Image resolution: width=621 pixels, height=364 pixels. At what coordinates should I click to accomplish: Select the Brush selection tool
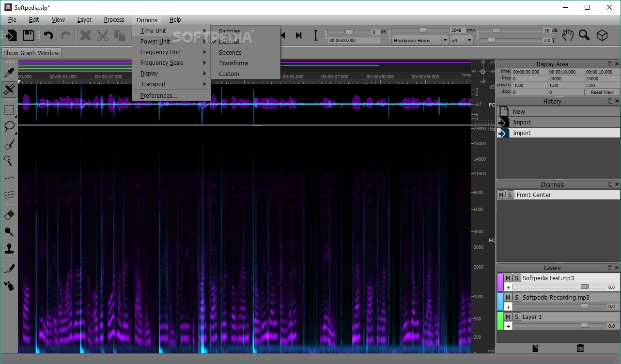[x=9, y=144]
